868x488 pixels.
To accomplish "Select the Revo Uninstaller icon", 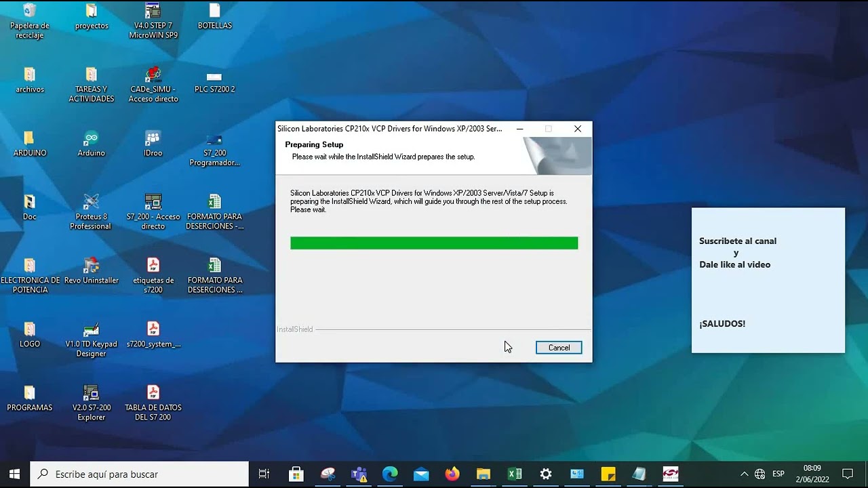I will point(92,271).
